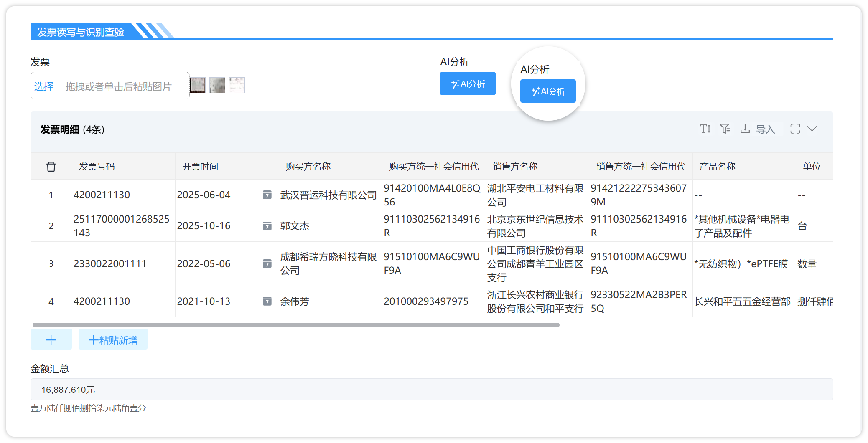This screenshot has height=443, width=868.
Task: Click the invoice image paste drop area
Action: pyautogui.click(x=110, y=86)
